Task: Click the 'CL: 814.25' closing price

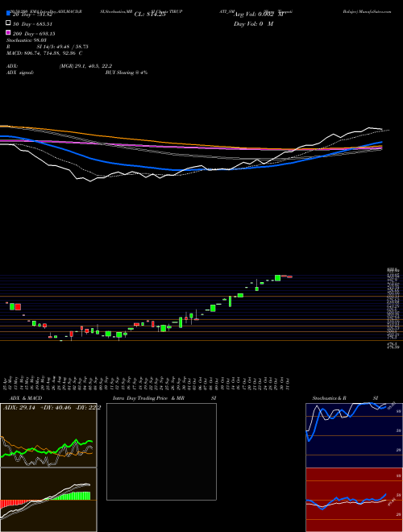Action: coord(150,15)
